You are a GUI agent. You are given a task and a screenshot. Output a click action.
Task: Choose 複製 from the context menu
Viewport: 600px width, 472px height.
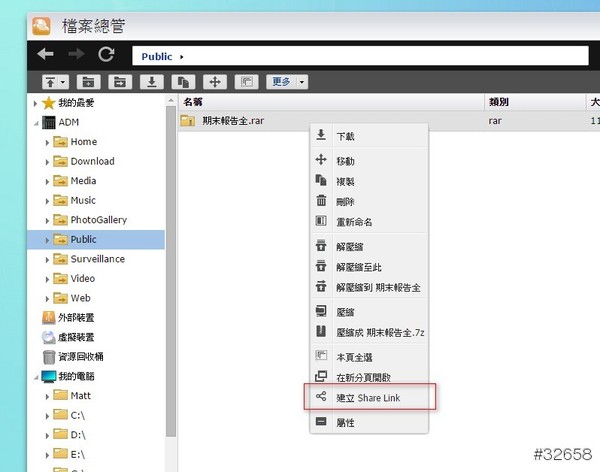point(369,181)
